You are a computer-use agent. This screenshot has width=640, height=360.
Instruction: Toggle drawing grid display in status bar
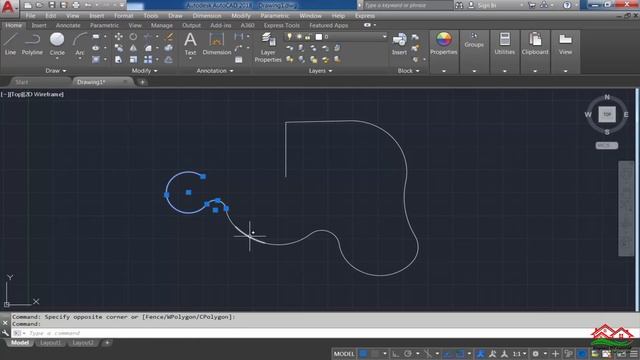363,353
